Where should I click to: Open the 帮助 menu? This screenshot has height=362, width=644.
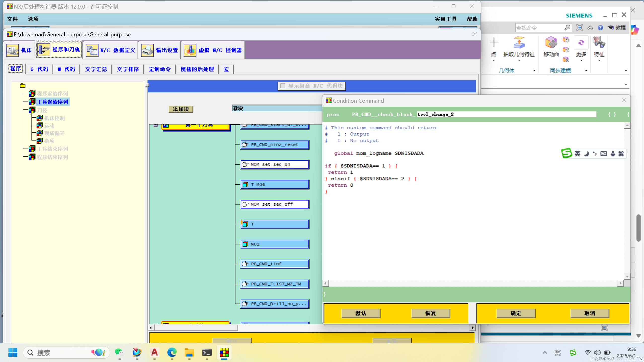tap(472, 19)
